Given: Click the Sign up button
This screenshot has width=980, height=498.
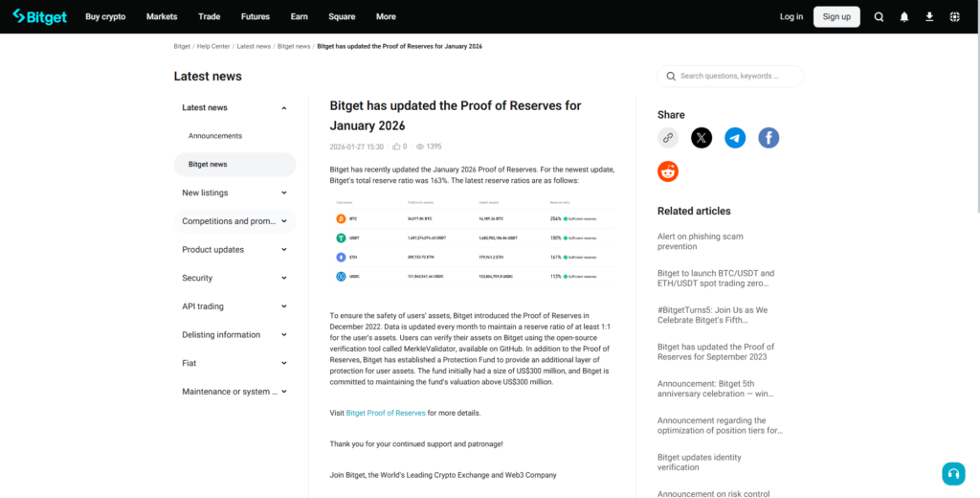Looking at the screenshot, I should [836, 17].
